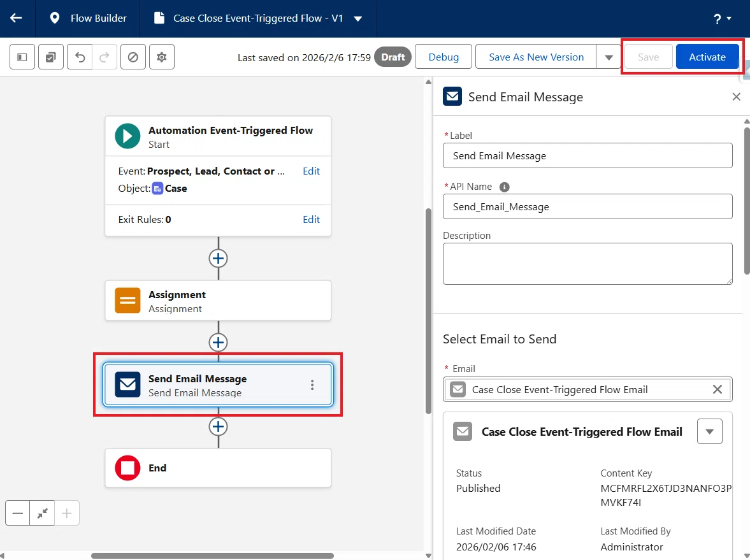Add element between Start and Assignment
Viewport: 750px width, 560px height.
point(218,258)
